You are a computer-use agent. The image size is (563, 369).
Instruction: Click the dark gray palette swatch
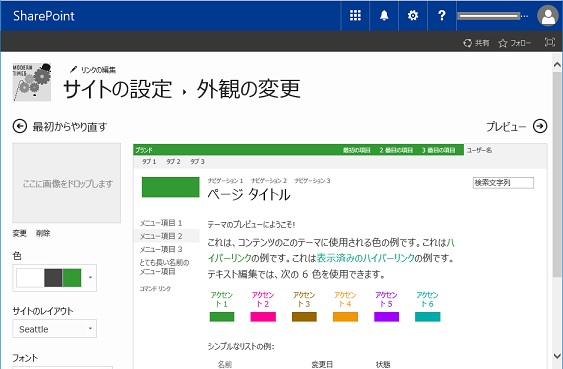point(53,278)
